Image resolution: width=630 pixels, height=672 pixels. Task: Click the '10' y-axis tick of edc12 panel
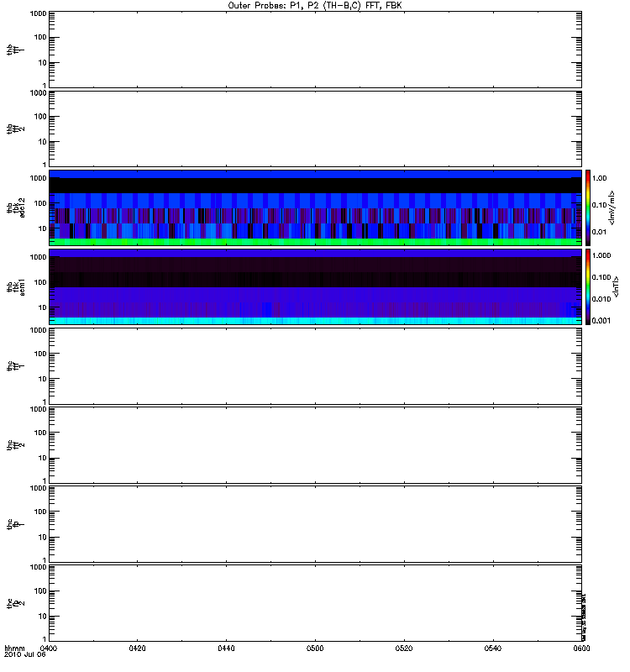click(43, 228)
